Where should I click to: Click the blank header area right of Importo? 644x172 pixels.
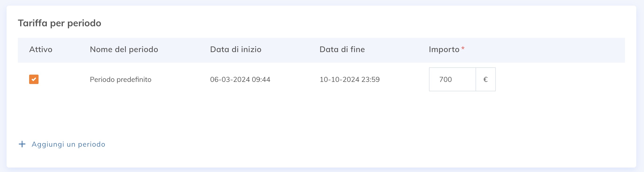pyautogui.click(x=545, y=50)
